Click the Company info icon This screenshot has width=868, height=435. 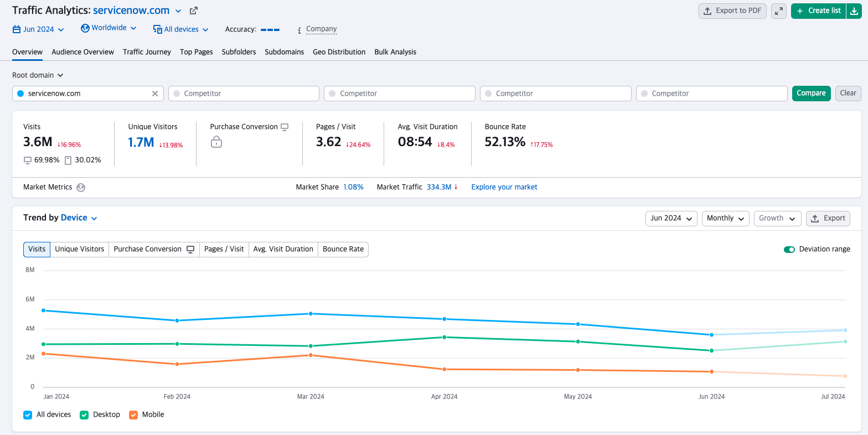click(x=299, y=30)
